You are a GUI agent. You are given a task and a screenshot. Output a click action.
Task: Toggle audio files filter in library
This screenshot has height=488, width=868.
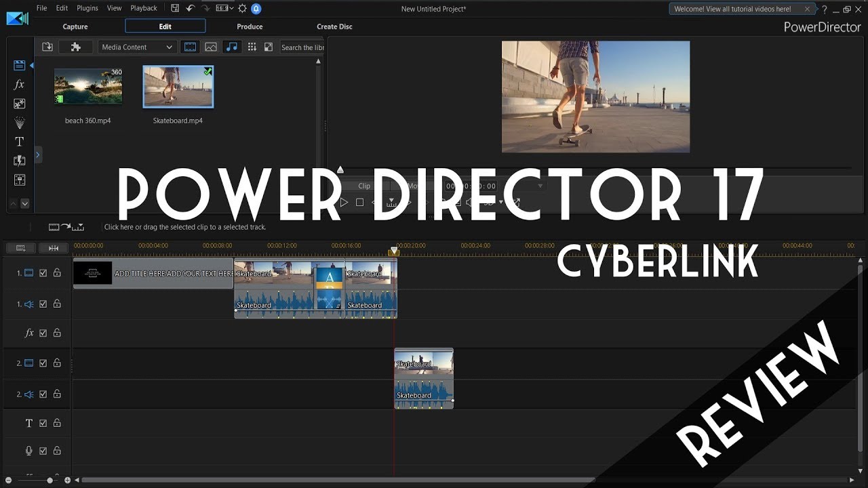[x=232, y=47]
